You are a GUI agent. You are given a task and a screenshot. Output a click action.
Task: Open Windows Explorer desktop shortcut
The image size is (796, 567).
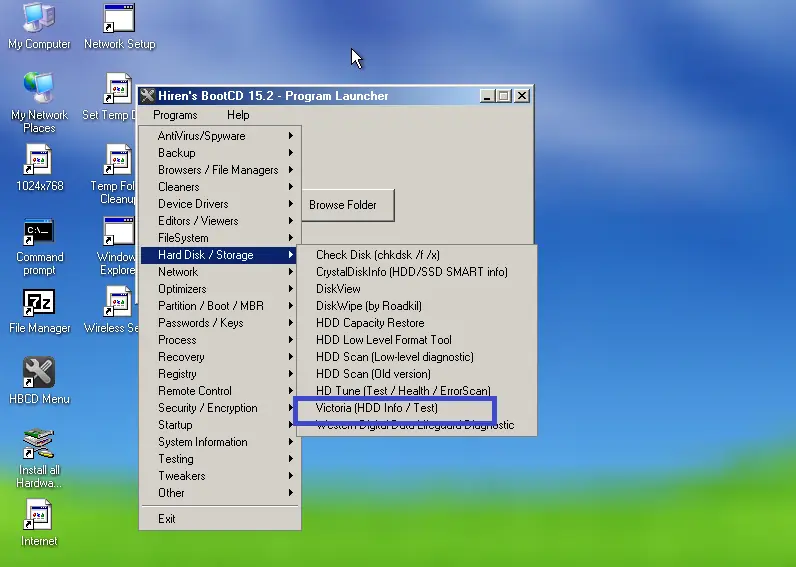click(x=117, y=246)
